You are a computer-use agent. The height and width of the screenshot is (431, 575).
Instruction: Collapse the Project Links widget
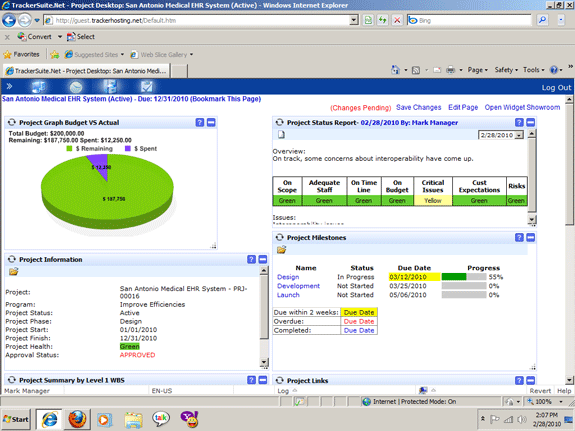point(531,380)
